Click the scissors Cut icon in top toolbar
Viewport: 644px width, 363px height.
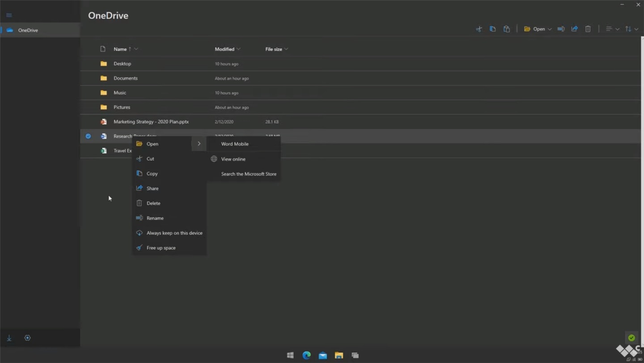pyautogui.click(x=479, y=29)
